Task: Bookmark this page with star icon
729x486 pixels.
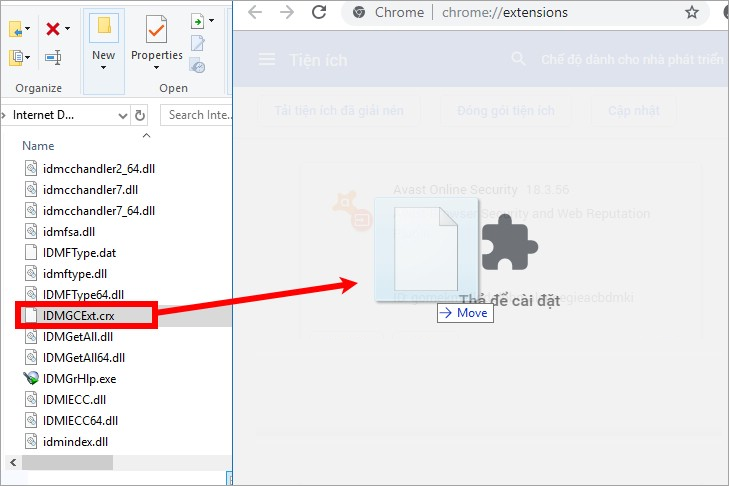Action: 692,13
